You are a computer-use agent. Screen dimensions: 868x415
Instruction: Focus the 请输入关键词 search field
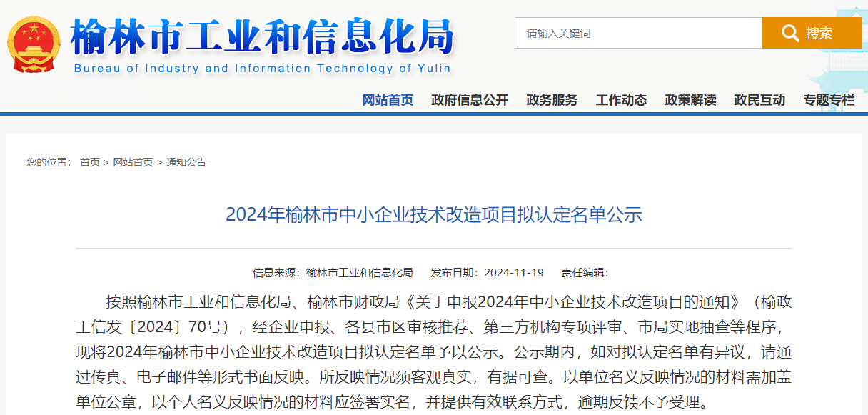[x=638, y=33]
